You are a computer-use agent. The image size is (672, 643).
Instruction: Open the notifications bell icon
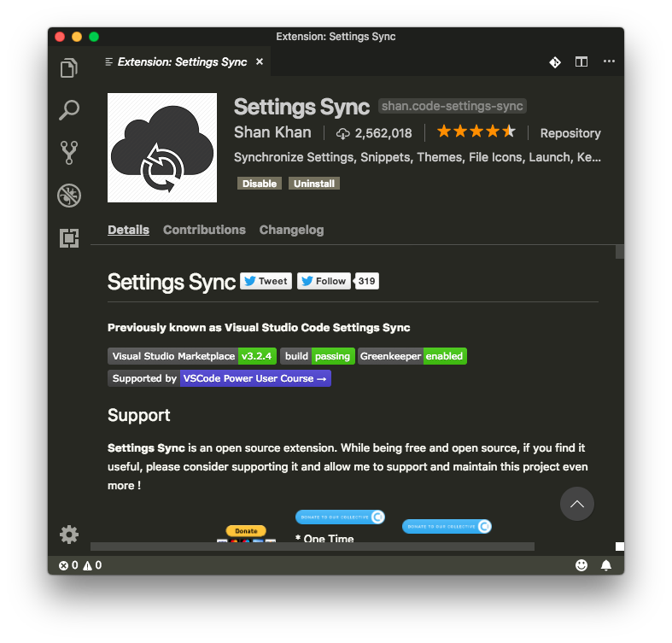pos(606,565)
